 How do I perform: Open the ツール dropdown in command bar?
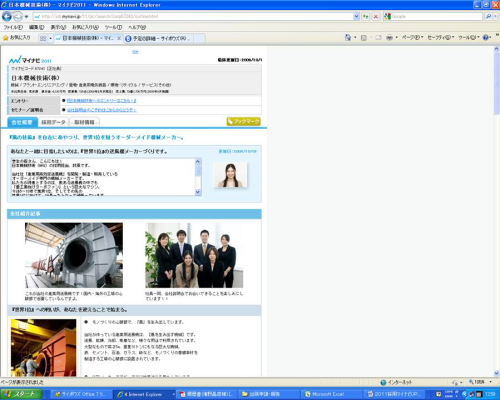click(468, 38)
